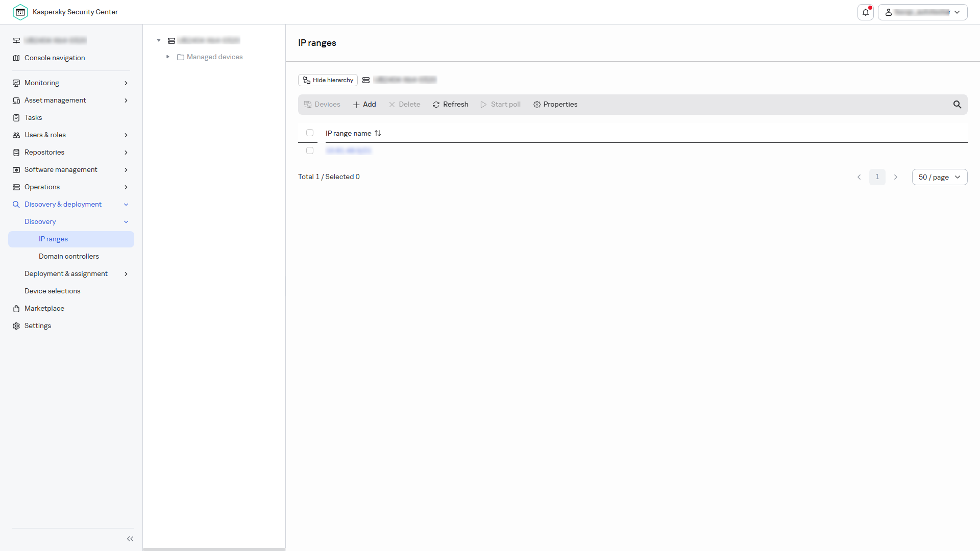Select IP ranges in the sidebar
980x551 pixels.
pos(71,239)
